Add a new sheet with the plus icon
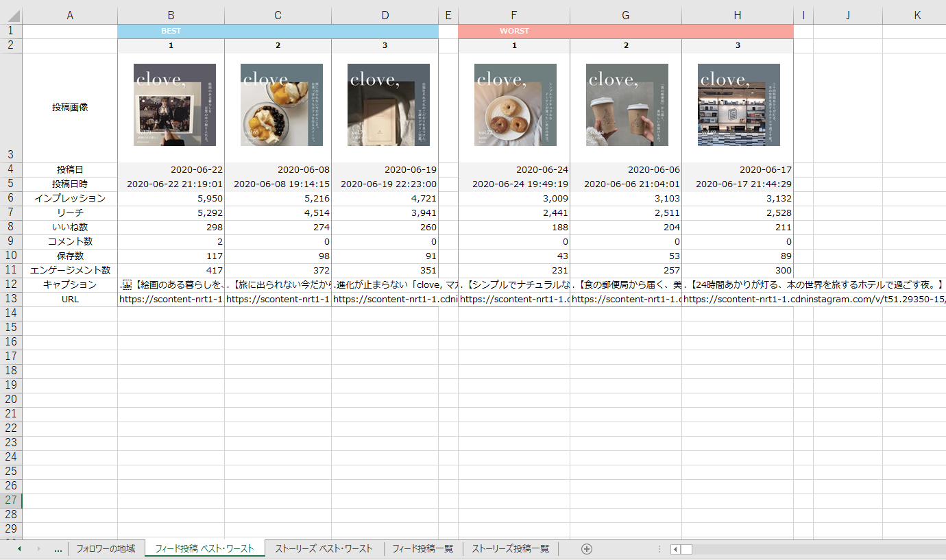The width and height of the screenshot is (946, 560). click(586, 548)
